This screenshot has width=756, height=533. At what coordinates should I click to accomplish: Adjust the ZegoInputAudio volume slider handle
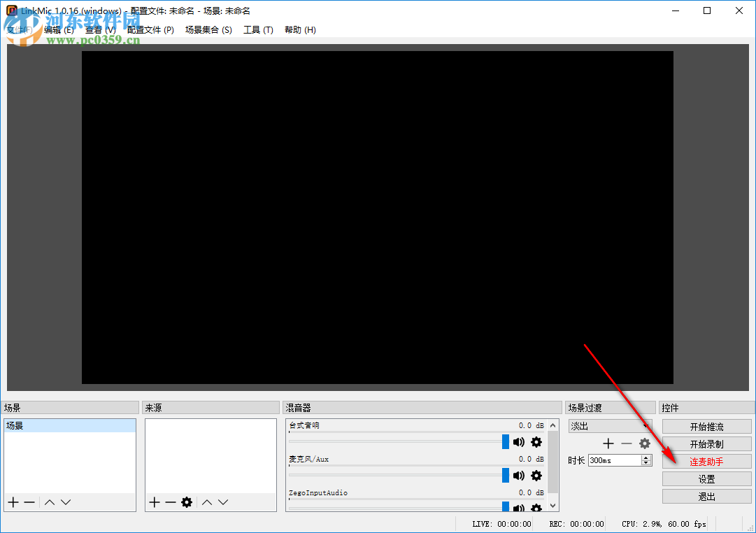(506, 506)
